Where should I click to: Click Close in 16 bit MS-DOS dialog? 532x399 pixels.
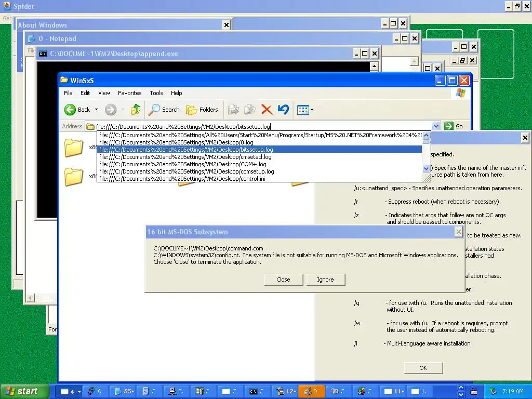point(283,280)
